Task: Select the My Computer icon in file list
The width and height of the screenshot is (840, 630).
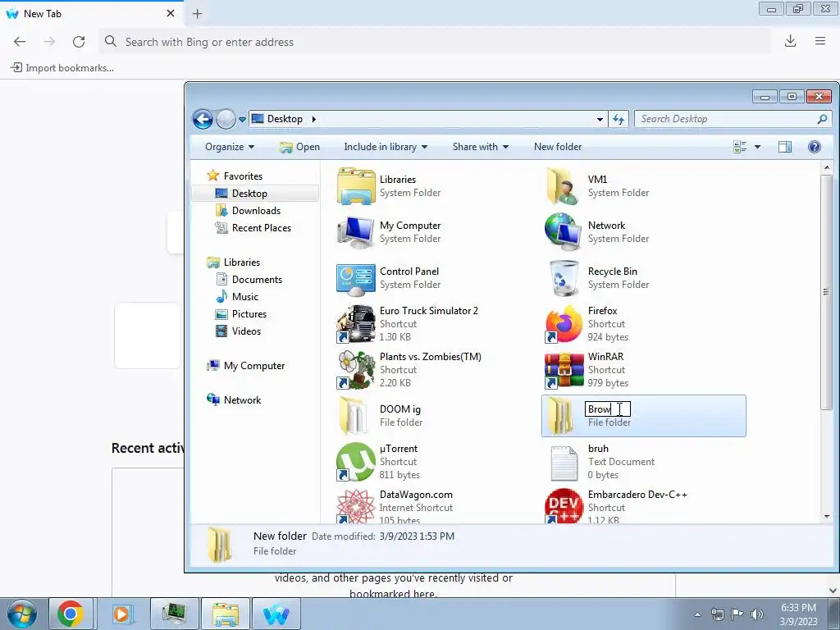Action: pos(356,232)
